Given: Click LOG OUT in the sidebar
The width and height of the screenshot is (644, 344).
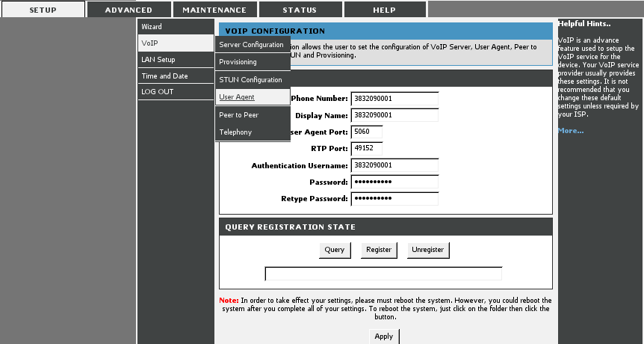Looking at the screenshot, I should [x=175, y=92].
